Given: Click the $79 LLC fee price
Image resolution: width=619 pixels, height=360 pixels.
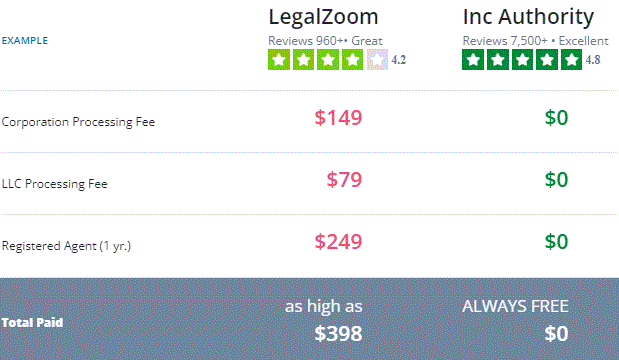Looking at the screenshot, I should click(x=344, y=180).
